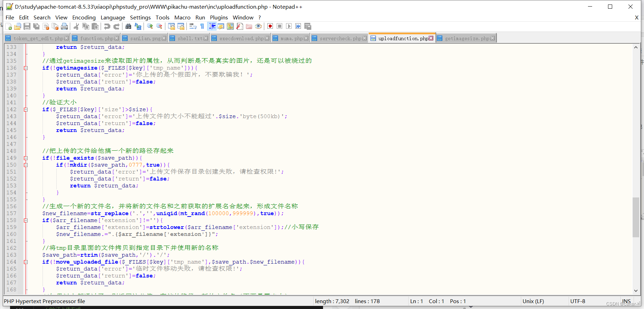Play back recorded macro icon
644x309 pixels.
tap(289, 26)
